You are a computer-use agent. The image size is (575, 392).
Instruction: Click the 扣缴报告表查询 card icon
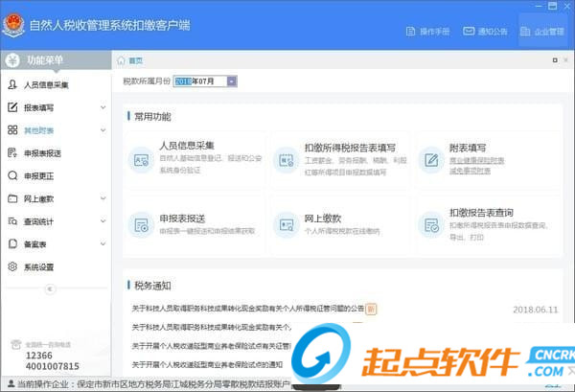pyautogui.click(x=431, y=225)
